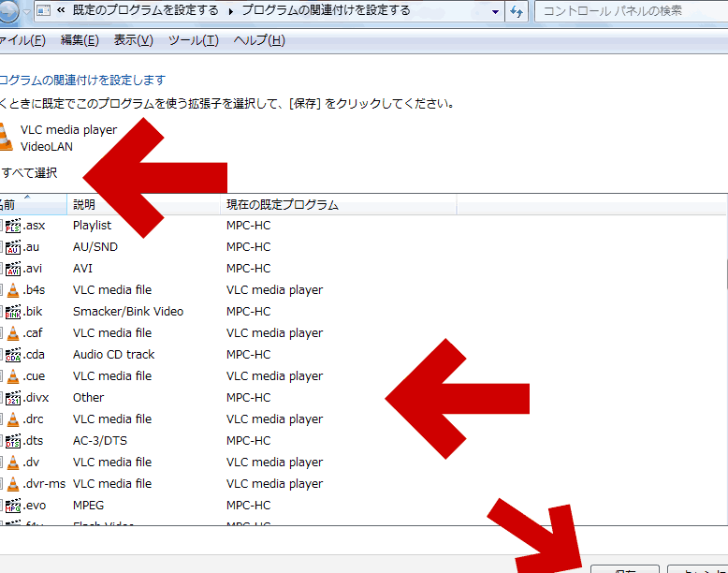The width and height of the screenshot is (728, 573).
Task: Click the .asx playlist file icon
Action: point(13,226)
